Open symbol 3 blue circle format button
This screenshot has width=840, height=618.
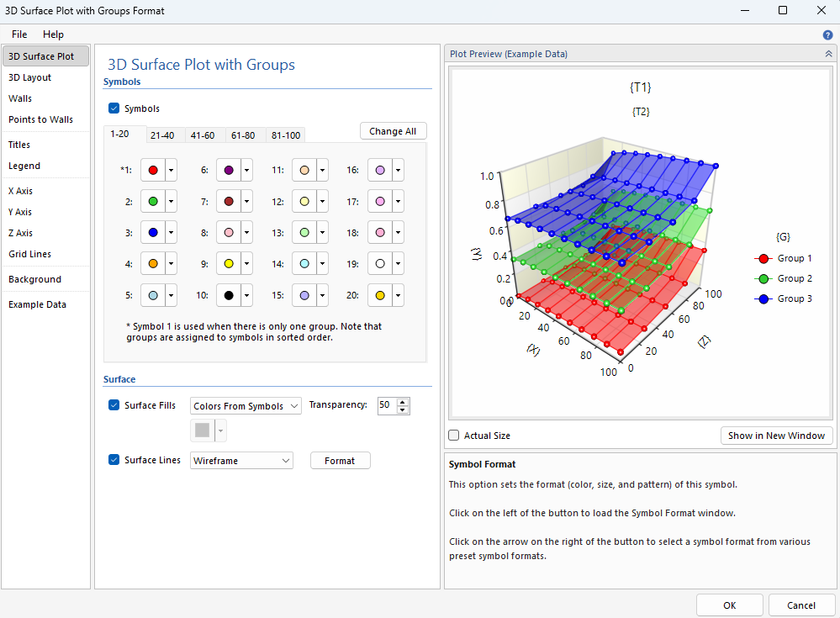click(153, 232)
